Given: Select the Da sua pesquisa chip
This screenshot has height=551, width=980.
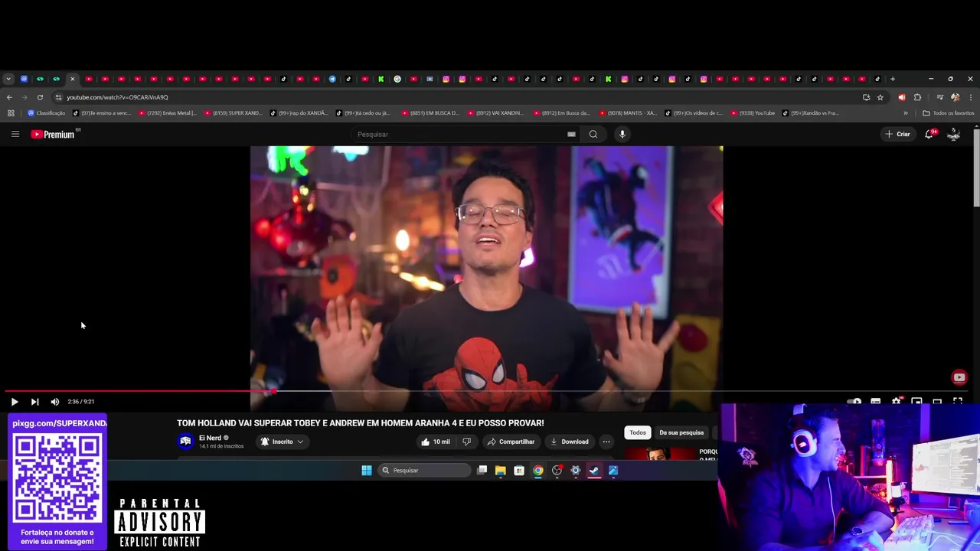Looking at the screenshot, I should tap(681, 432).
